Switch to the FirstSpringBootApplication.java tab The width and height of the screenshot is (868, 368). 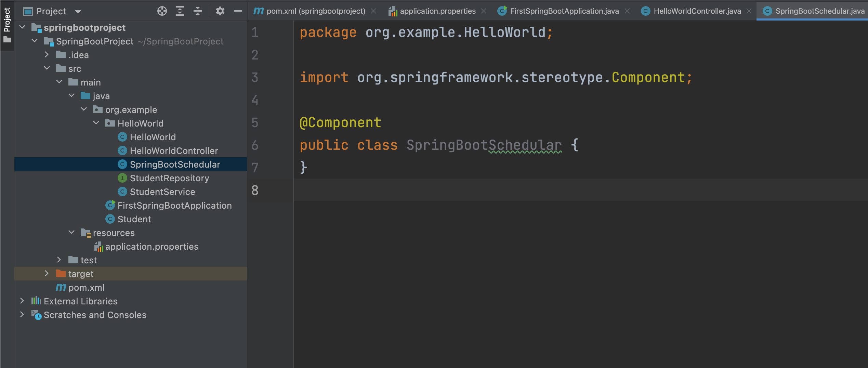[x=564, y=11]
